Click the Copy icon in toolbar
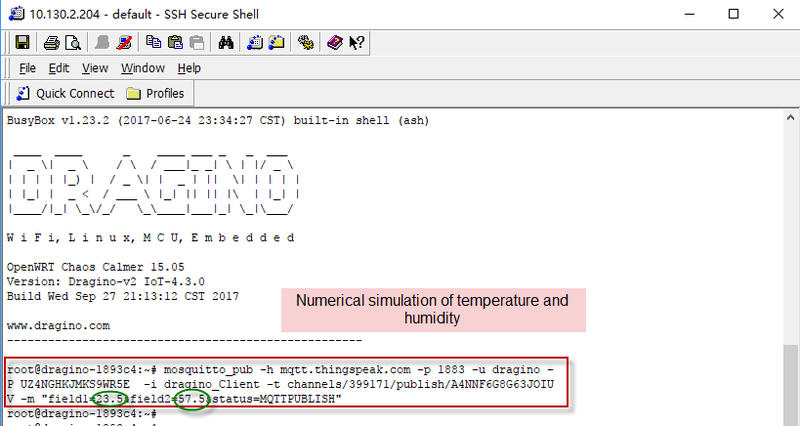The image size is (800, 426). click(154, 42)
